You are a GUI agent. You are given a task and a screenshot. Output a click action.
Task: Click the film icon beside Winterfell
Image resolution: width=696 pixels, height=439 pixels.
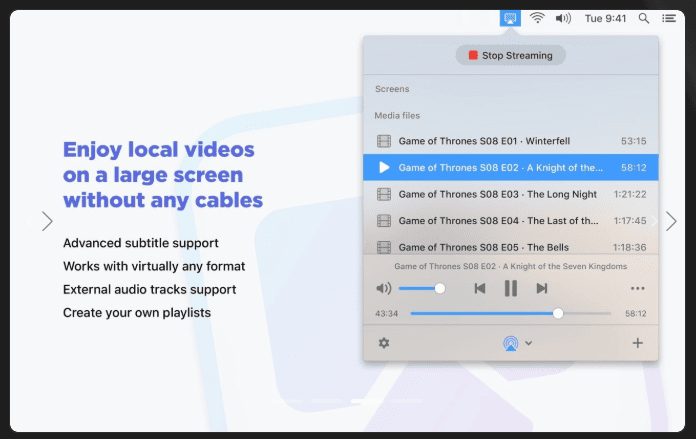(x=384, y=141)
